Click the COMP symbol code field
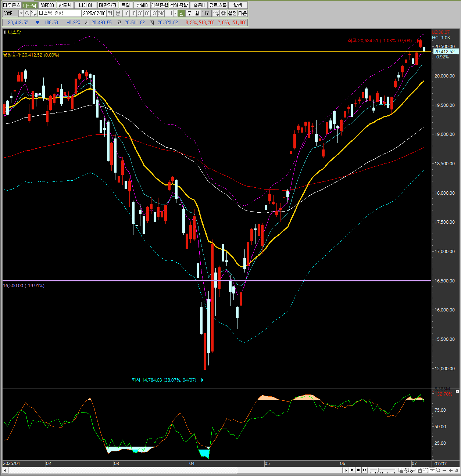 (10, 13)
